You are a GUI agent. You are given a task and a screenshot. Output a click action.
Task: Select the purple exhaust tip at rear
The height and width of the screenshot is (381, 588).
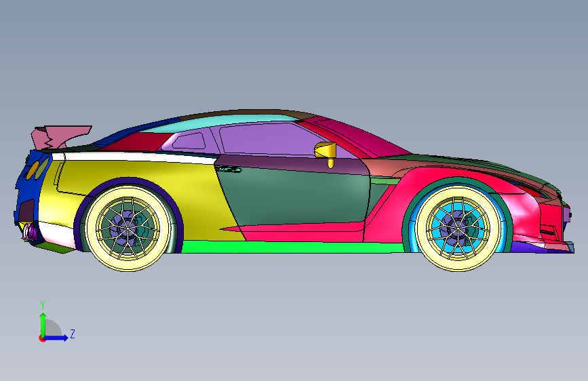point(29,232)
